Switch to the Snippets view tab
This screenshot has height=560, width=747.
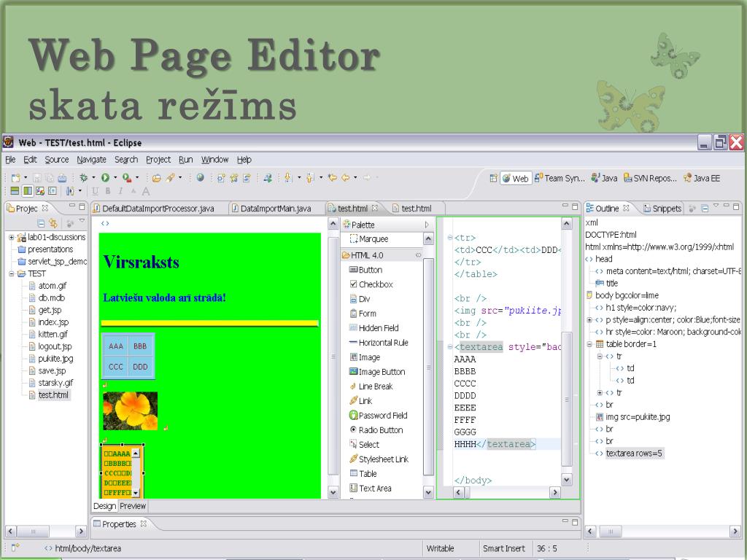coord(662,208)
